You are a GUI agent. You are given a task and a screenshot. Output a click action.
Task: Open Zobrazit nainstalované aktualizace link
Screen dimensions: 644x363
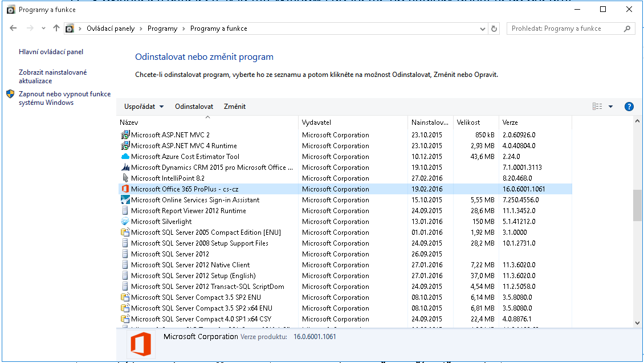pyautogui.click(x=52, y=76)
